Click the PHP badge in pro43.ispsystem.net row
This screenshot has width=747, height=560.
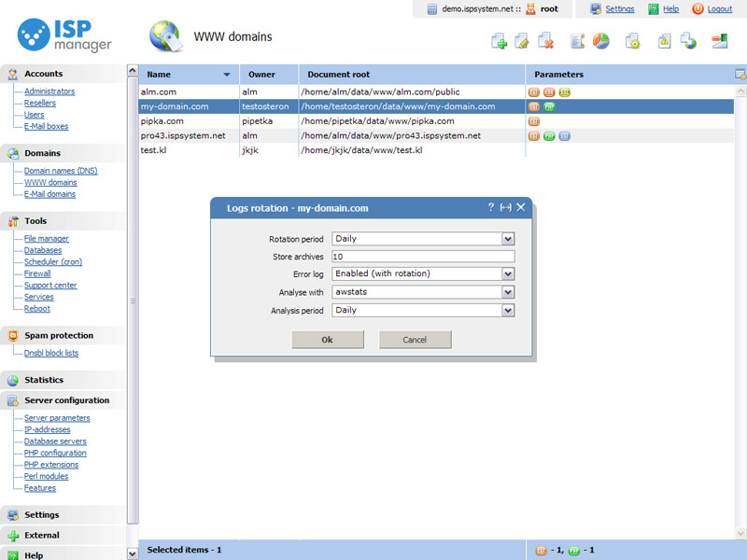[549, 136]
